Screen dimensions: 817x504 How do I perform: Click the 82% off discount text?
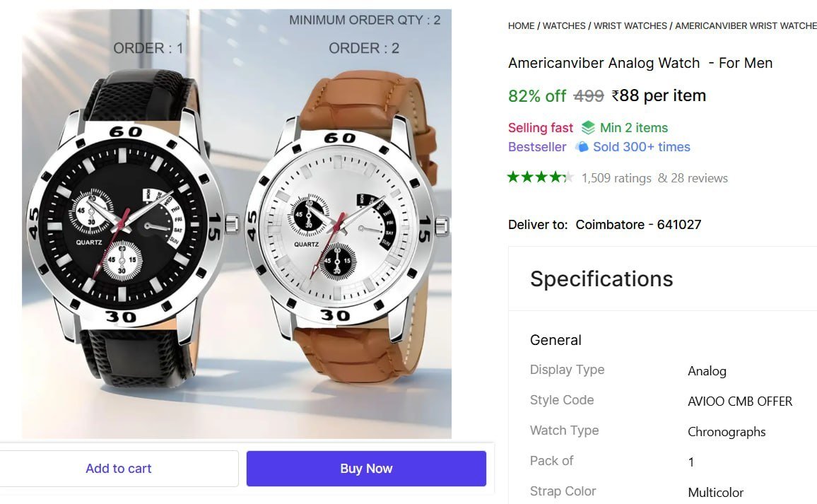click(536, 95)
